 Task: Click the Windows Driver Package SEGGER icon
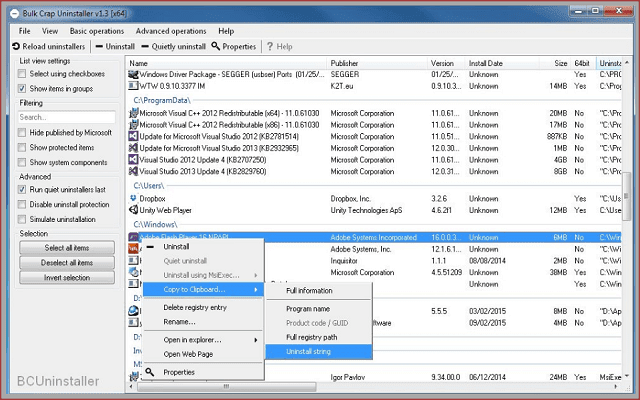click(134, 75)
